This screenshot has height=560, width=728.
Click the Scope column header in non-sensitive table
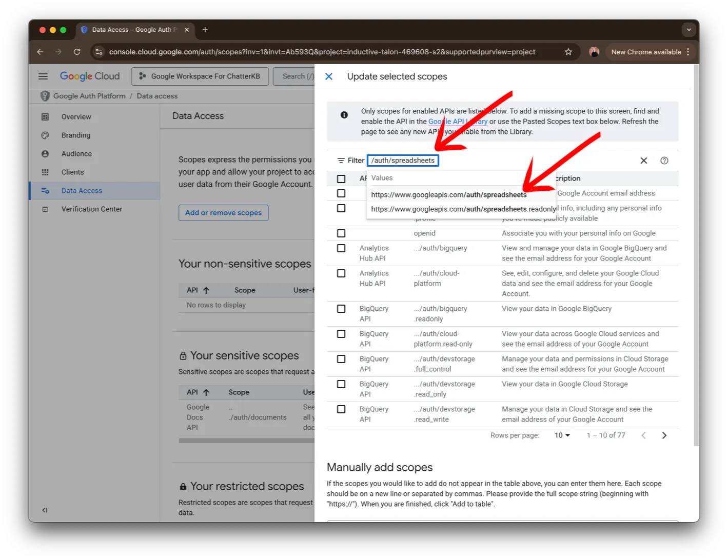(x=245, y=290)
